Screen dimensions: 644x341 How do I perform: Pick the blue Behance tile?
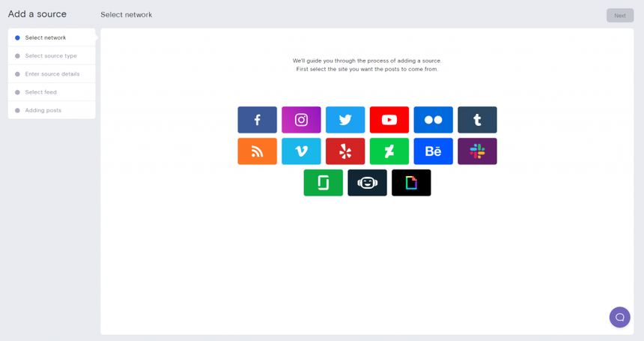click(x=433, y=151)
